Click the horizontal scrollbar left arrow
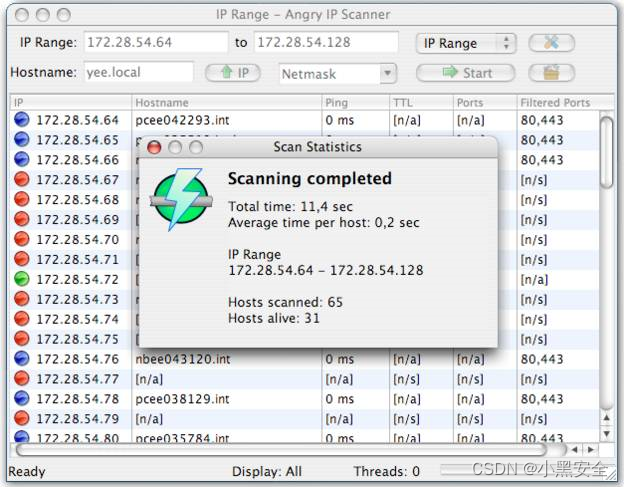Viewport: 624px width, 487px height. click(x=575, y=450)
